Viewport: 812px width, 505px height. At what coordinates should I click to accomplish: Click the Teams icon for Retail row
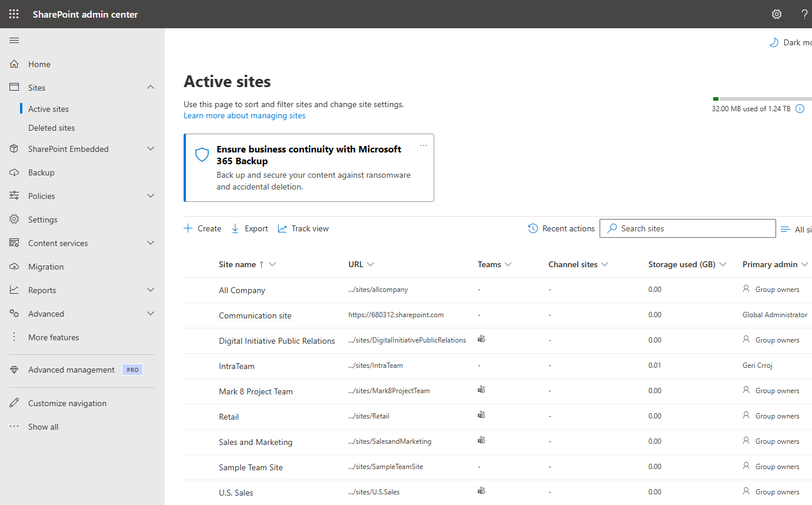tap(481, 415)
